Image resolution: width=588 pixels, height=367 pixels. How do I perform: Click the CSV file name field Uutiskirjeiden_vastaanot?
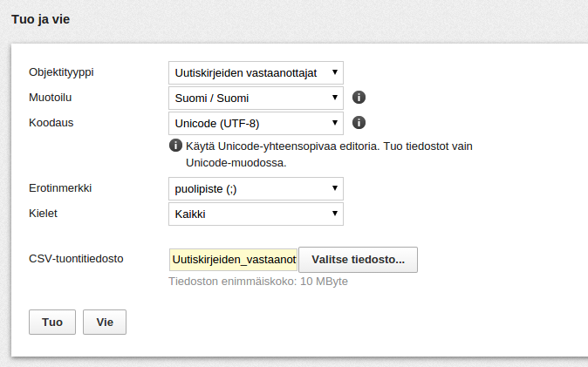[233, 260]
